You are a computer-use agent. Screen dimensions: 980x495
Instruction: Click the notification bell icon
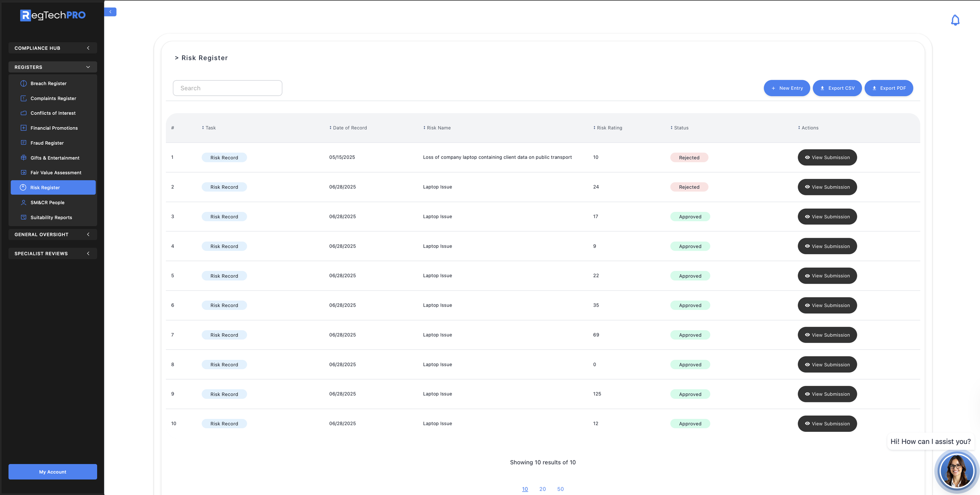click(955, 20)
